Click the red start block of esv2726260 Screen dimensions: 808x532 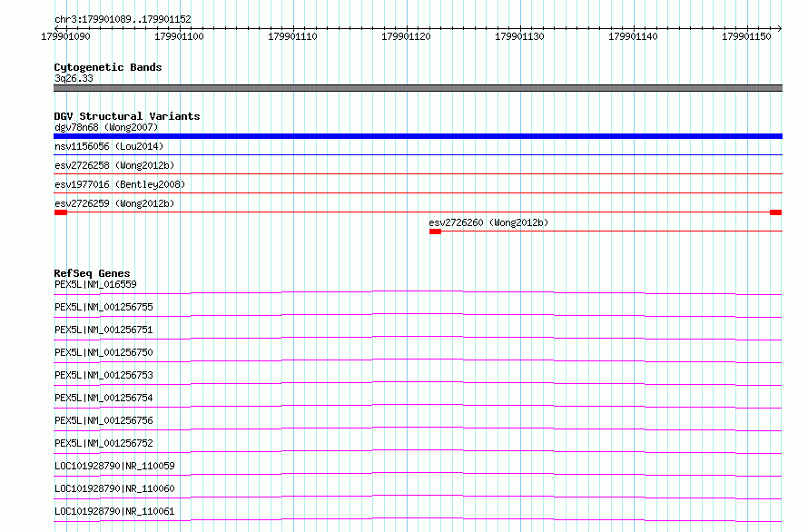pos(436,232)
